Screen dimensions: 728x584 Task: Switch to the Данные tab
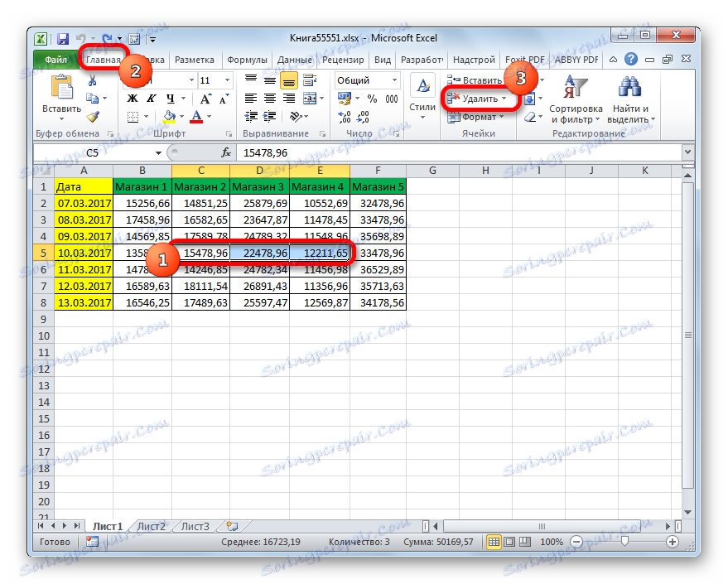(x=294, y=60)
